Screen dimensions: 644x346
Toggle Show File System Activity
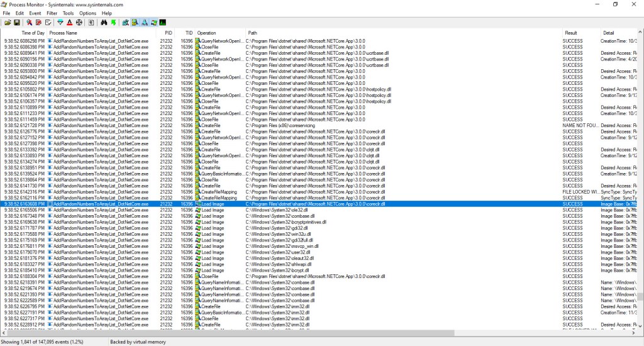pos(135,23)
